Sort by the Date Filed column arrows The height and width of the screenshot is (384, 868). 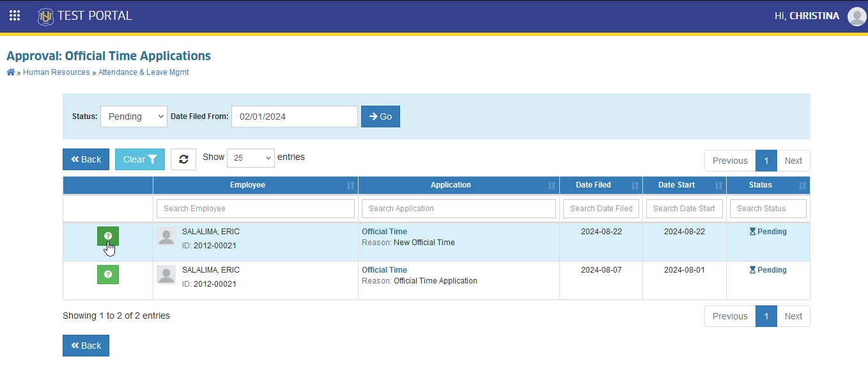(x=635, y=186)
